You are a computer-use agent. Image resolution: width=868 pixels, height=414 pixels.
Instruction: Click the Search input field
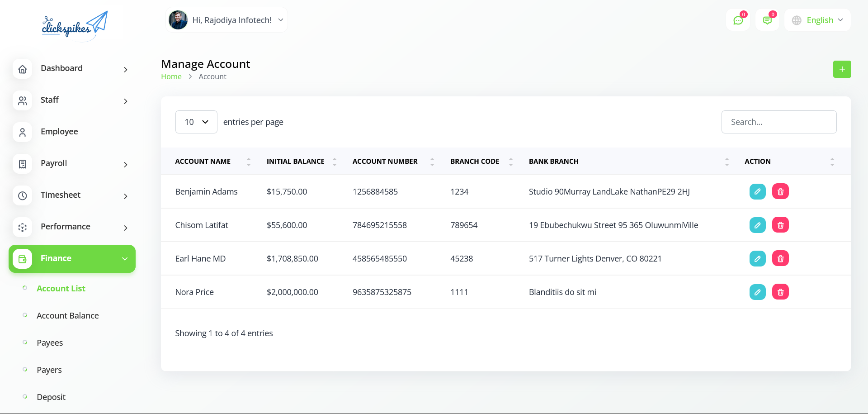778,122
